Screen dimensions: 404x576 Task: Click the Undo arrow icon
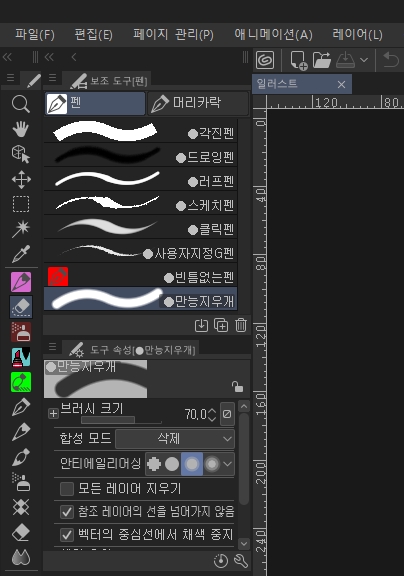[391, 59]
